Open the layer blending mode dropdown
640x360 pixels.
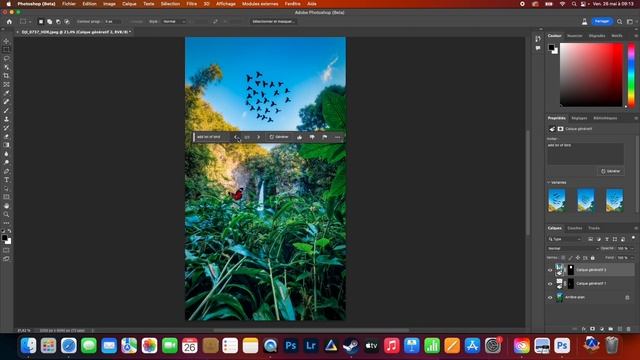[x=573, y=248]
